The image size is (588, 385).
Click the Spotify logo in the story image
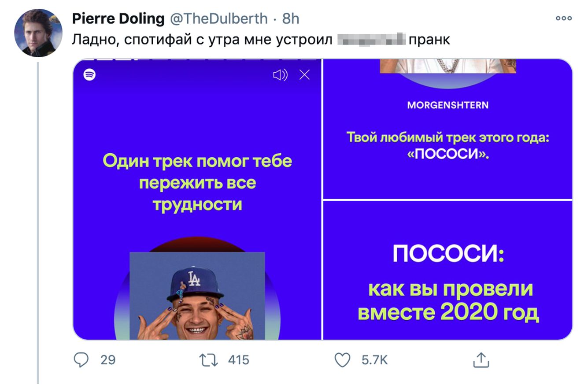89,74
